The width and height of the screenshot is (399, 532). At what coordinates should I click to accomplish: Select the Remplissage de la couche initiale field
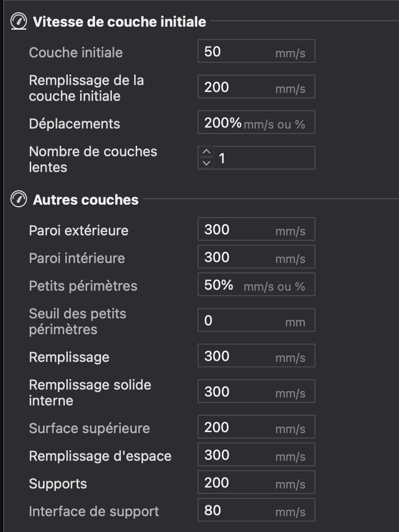pos(256,87)
